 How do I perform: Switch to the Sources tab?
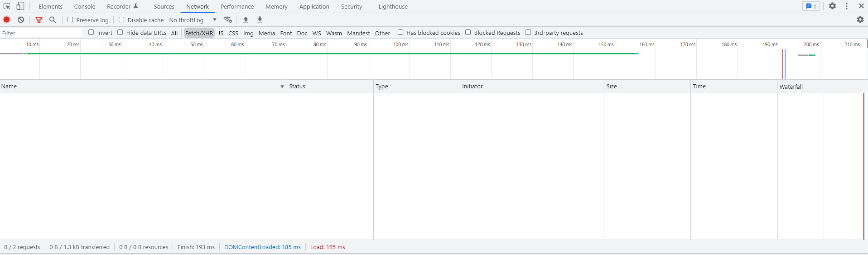click(x=164, y=6)
